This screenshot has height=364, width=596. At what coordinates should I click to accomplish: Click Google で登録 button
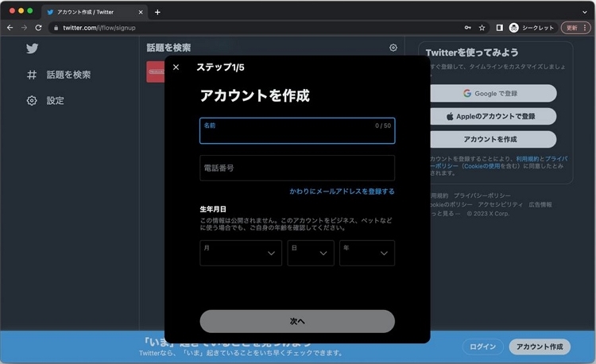(x=493, y=94)
